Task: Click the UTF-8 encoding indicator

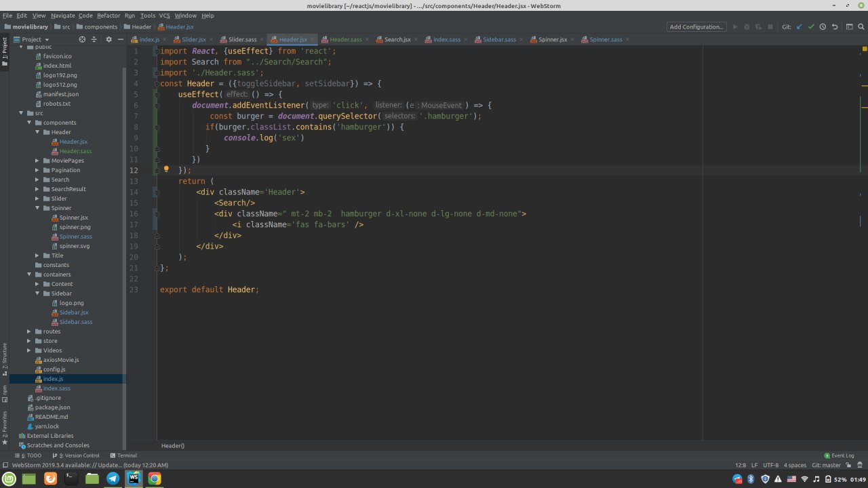Action: (x=771, y=465)
